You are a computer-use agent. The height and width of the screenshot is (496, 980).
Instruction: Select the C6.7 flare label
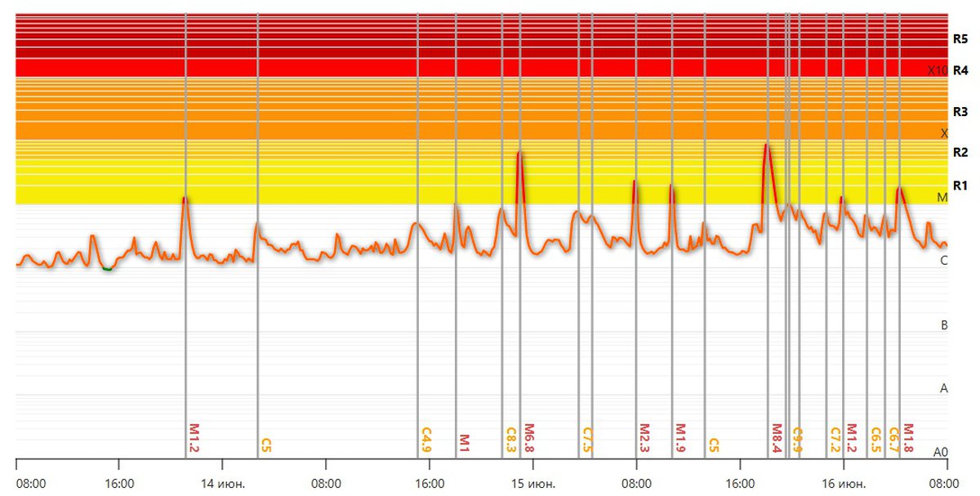(x=893, y=439)
